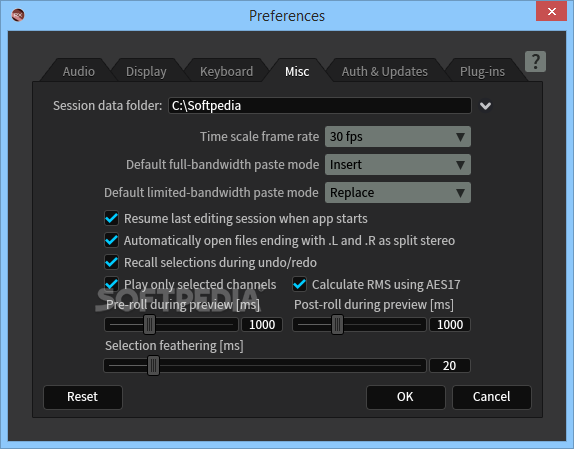Screen dimensions: 574x449
Task: Click the Post-roll value field showing 1000
Action: point(450,325)
